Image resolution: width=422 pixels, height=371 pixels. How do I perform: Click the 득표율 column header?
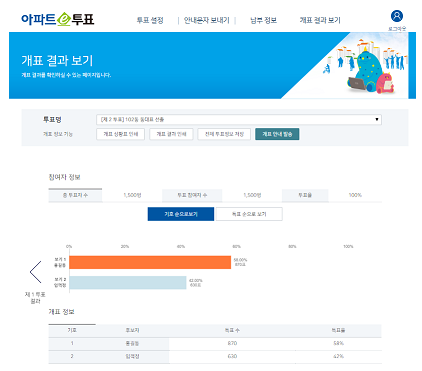point(338,330)
